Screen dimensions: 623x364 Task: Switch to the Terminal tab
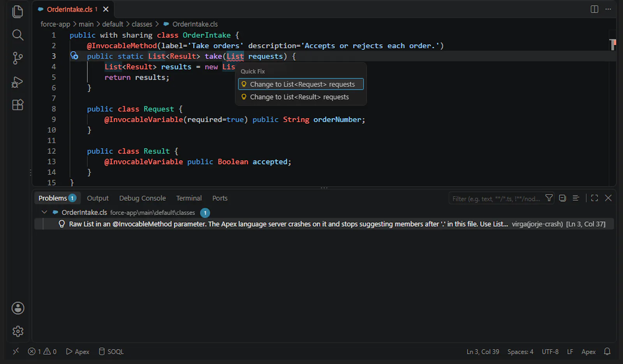tap(189, 198)
